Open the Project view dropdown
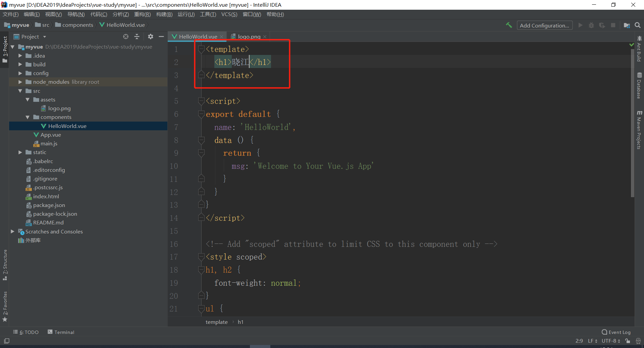The image size is (644, 348). coord(45,37)
